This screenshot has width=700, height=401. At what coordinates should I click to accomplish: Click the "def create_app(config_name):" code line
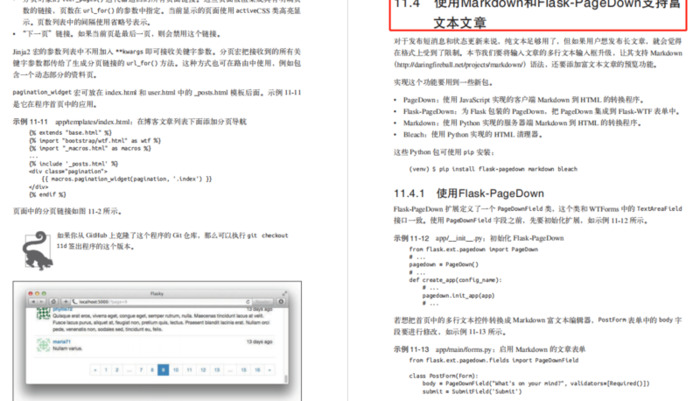pos(455,280)
